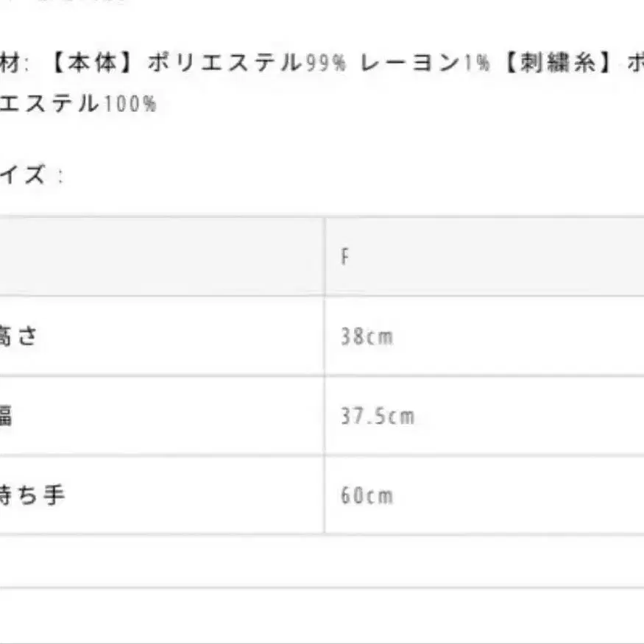The width and height of the screenshot is (644, 644).
Task: Click the F size column header
Action: pos(344,258)
